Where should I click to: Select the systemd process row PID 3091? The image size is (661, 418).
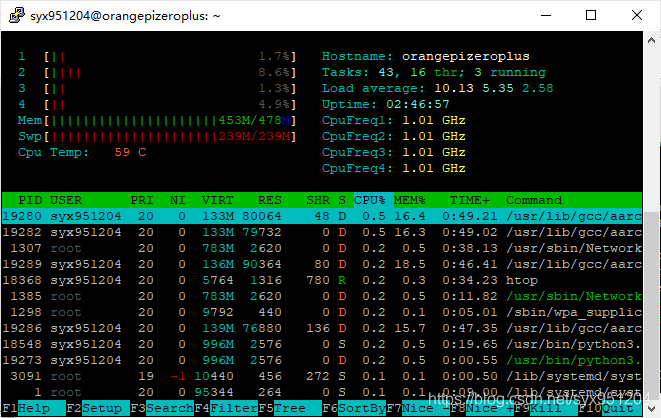[322, 376]
